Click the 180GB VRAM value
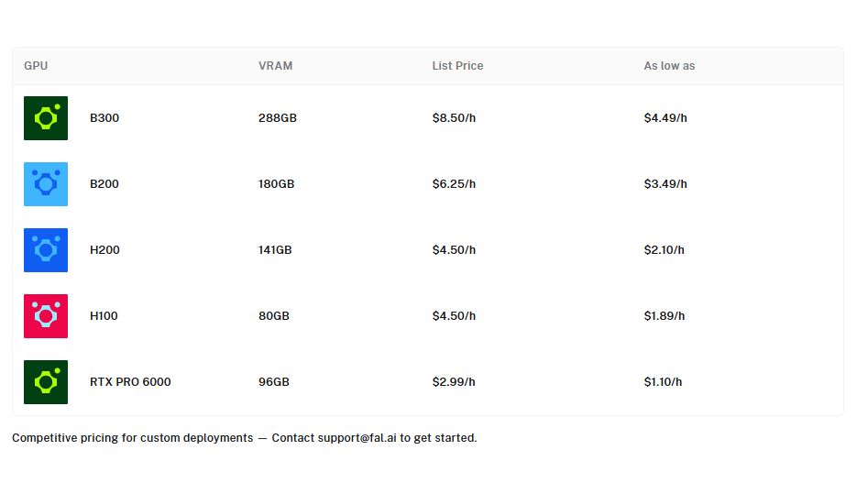 point(276,184)
